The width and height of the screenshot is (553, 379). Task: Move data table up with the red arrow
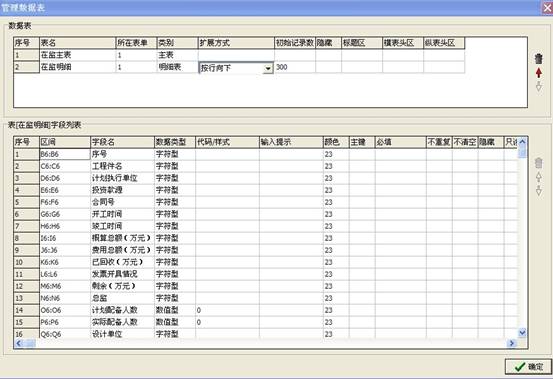[x=539, y=73]
